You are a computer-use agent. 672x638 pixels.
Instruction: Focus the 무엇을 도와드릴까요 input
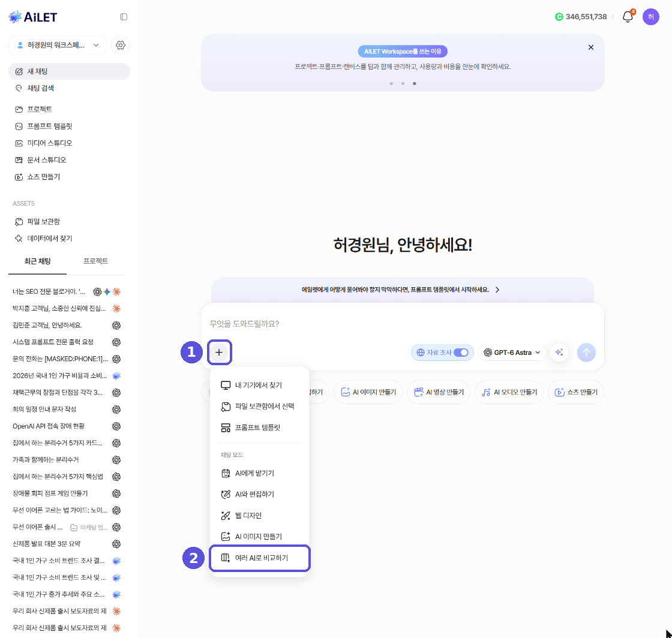point(403,324)
